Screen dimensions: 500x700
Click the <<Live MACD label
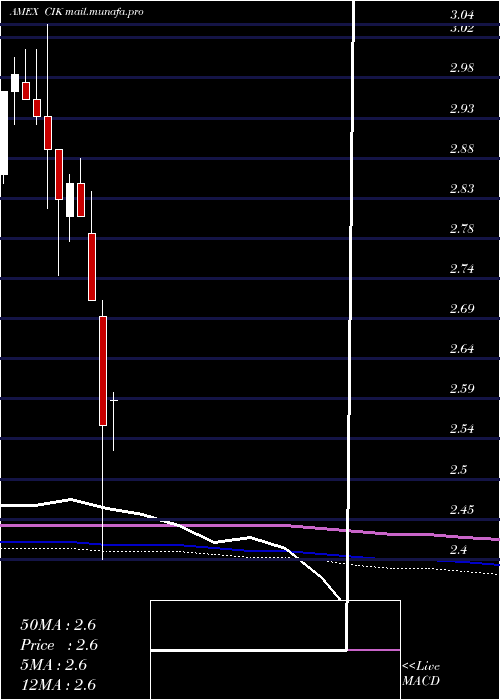point(421,673)
